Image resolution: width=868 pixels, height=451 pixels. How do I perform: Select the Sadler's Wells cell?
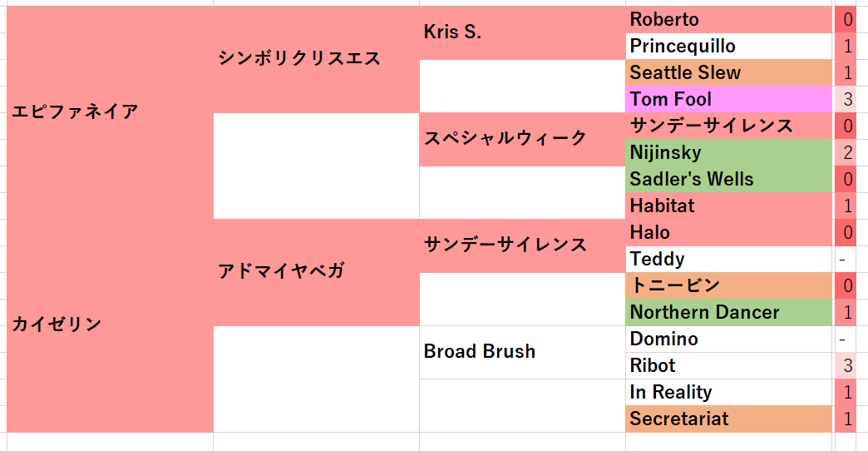coord(728,179)
